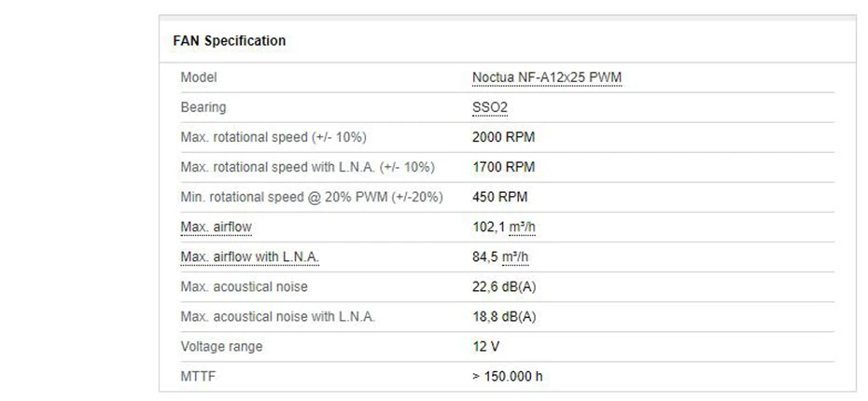Click the FAN Specification heading
Screen dimensions: 868x401
[230, 41]
